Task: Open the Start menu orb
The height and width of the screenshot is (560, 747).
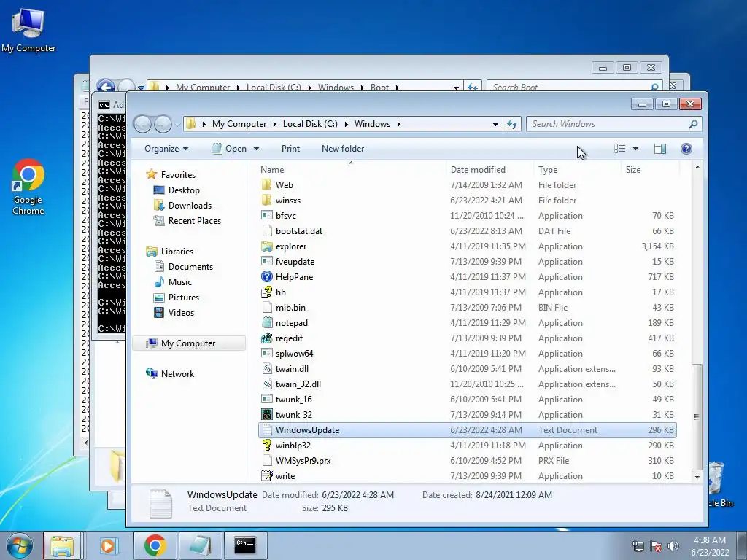Action: (20, 545)
